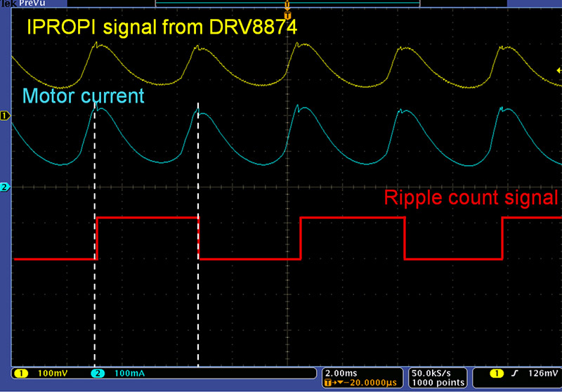Click the -20.0000µs trigger delay value
The image size is (562, 392).
[367, 383]
